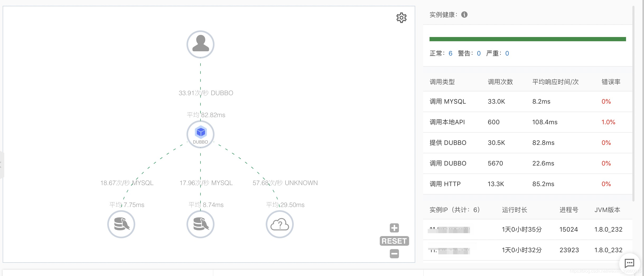
Task: Select the user node at the top
Action: pyautogui.click(x=200, y=44)
